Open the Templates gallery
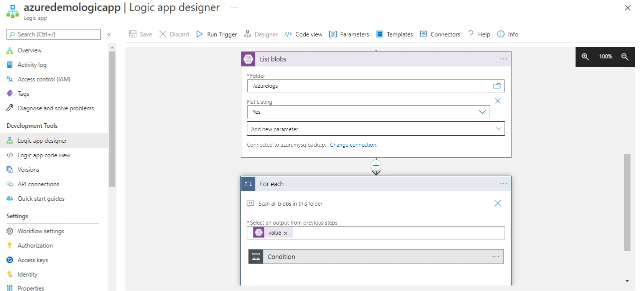Viewport: 644px width, 291px height. (394, 34)
